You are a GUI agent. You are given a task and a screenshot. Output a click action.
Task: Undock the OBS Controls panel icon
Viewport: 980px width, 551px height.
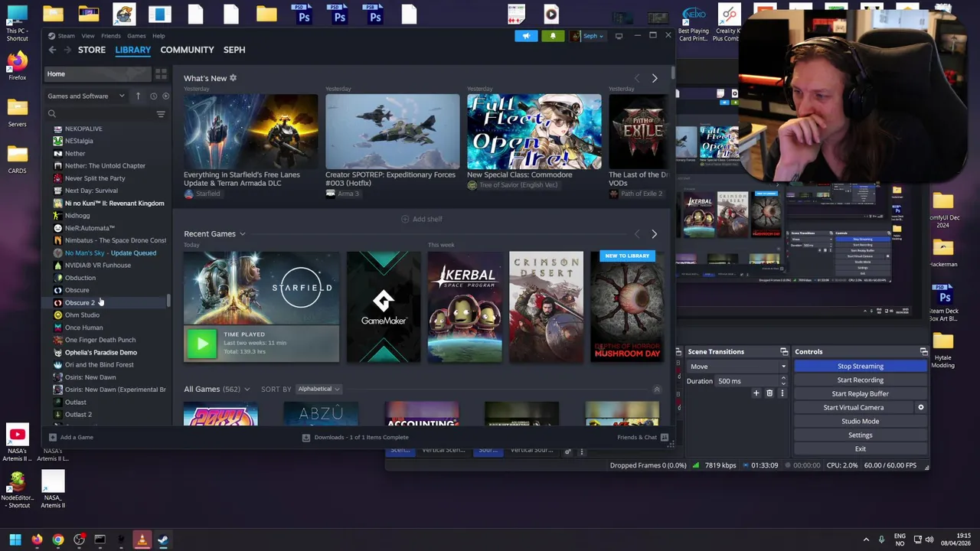tap(923, 352)
